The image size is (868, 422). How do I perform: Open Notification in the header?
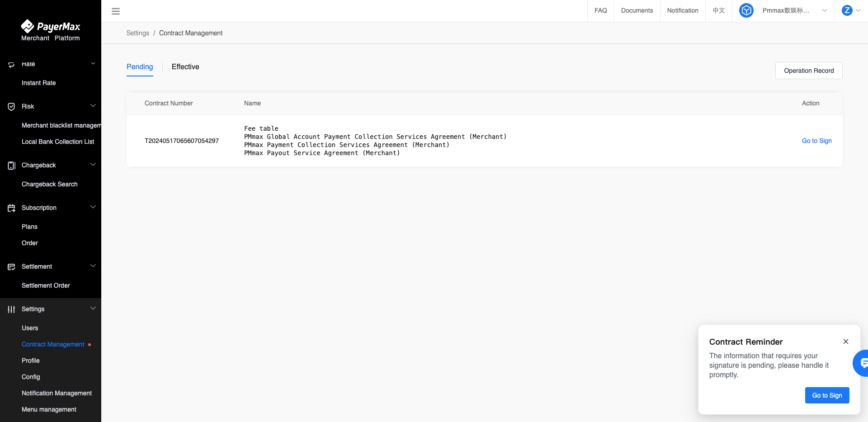pos(683,10)
